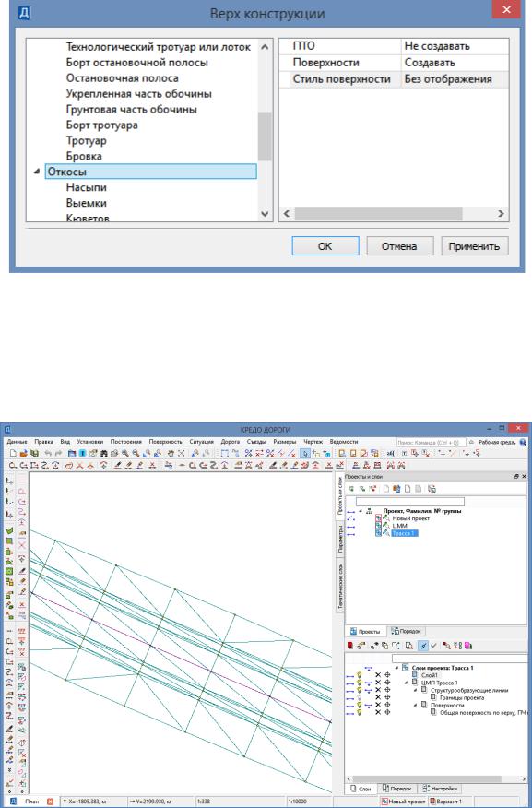
Task: Toggle visibility bulb for Слой1
Action: [359, 674]
